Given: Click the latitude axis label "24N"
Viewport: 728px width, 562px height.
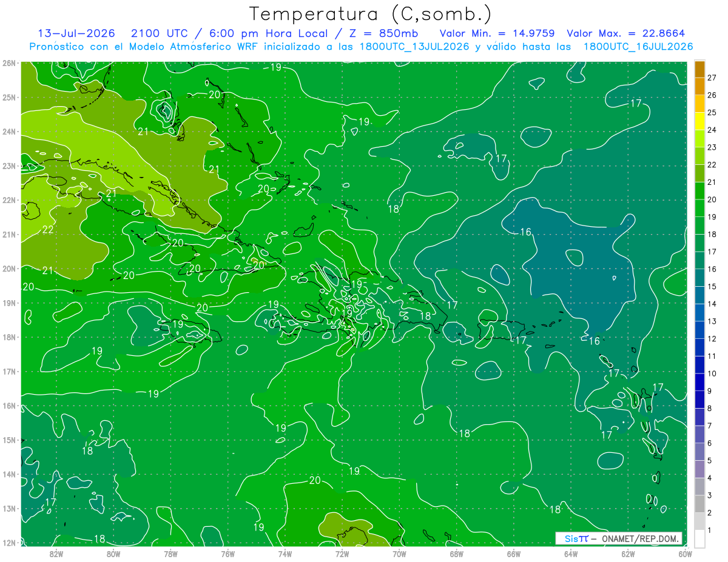Looking at the screenshot, I should pos(8,132).
